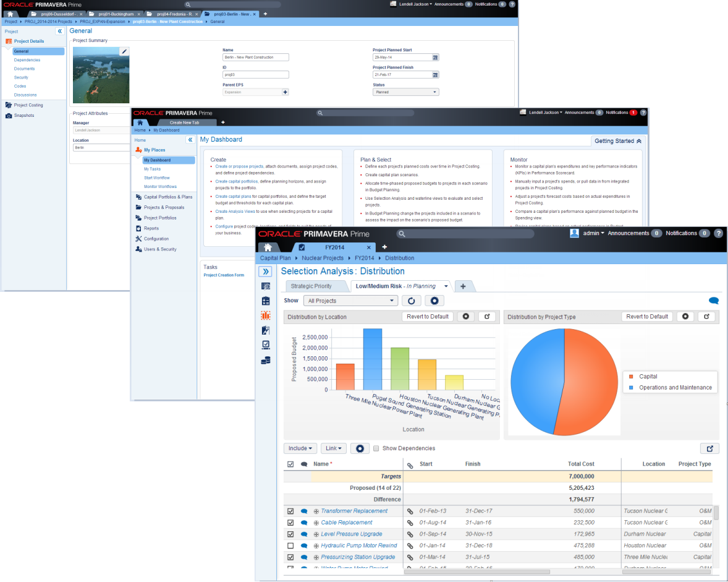Open Distribution by Location chart settings gear
Screen dimensions: 728x582
coord(466,317)
